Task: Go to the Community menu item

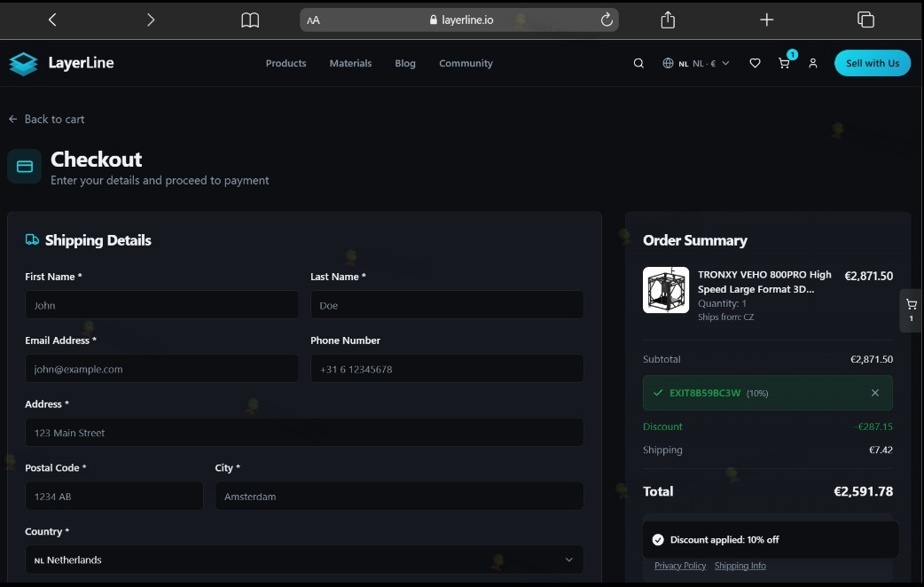Action: pyautogui.click(x=466, y=63)
